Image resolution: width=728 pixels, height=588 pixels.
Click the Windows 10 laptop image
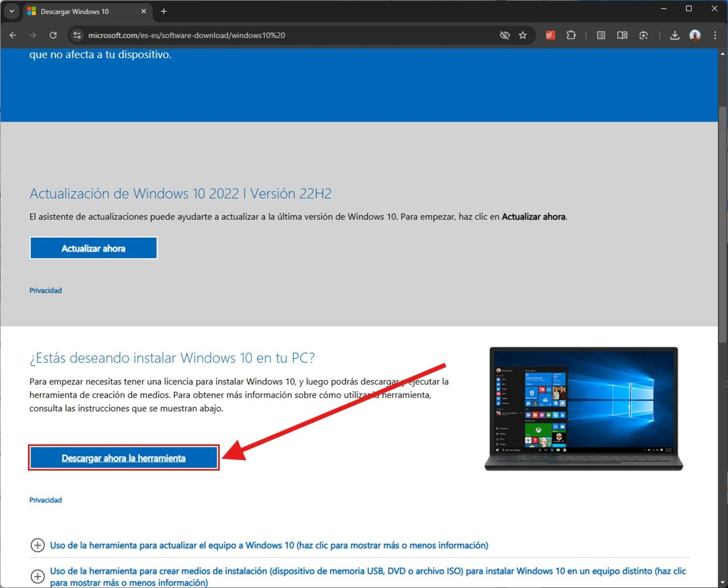[584, 409]
